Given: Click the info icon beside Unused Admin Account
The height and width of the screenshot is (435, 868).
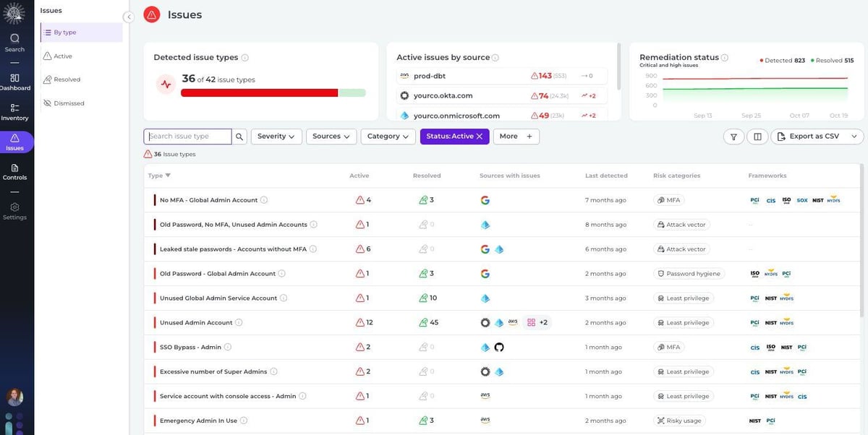Looking at the screenshot, I should point(239,323).
